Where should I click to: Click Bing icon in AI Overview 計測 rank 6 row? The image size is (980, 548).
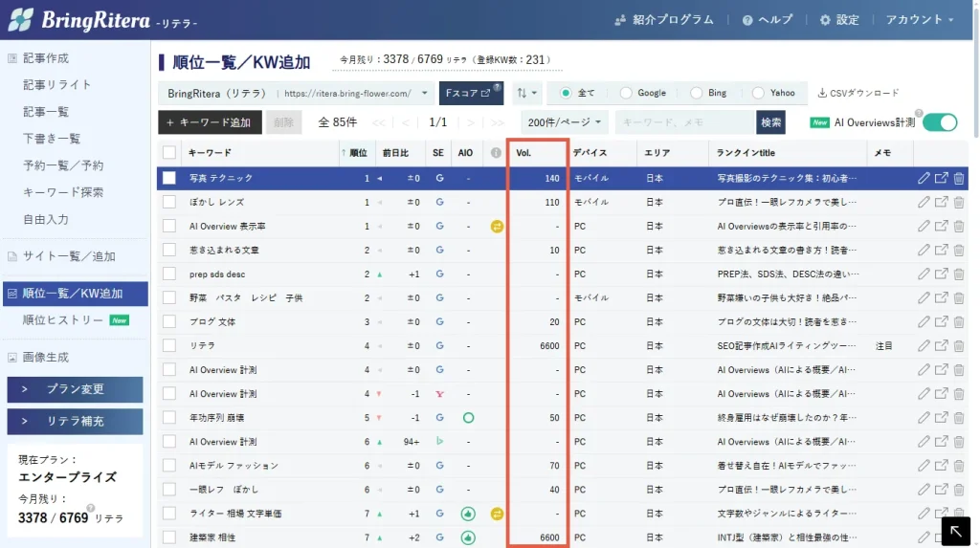(x=439, y=442)
